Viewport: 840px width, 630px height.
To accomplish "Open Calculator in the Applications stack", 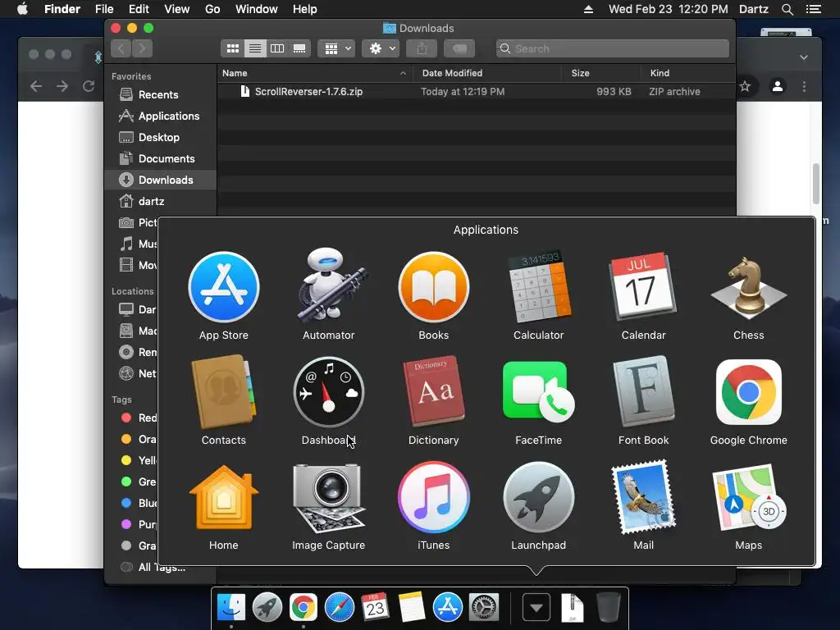I will point(538,287).
